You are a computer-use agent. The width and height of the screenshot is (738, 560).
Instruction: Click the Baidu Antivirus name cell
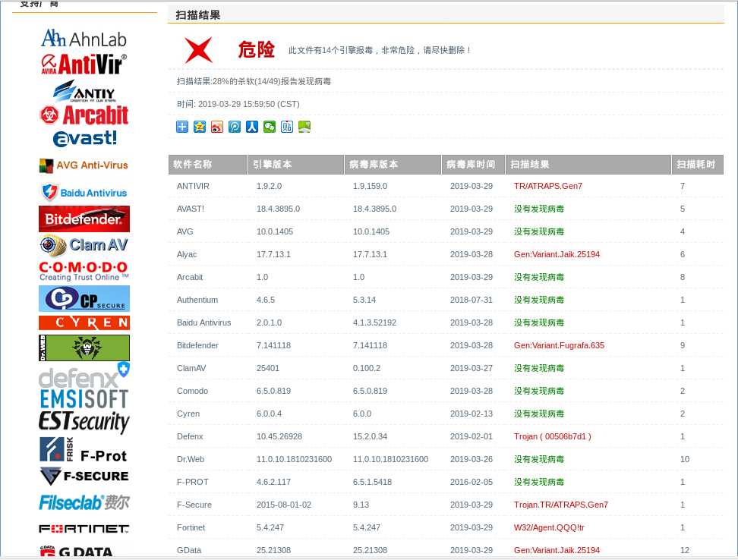(203, 322)
